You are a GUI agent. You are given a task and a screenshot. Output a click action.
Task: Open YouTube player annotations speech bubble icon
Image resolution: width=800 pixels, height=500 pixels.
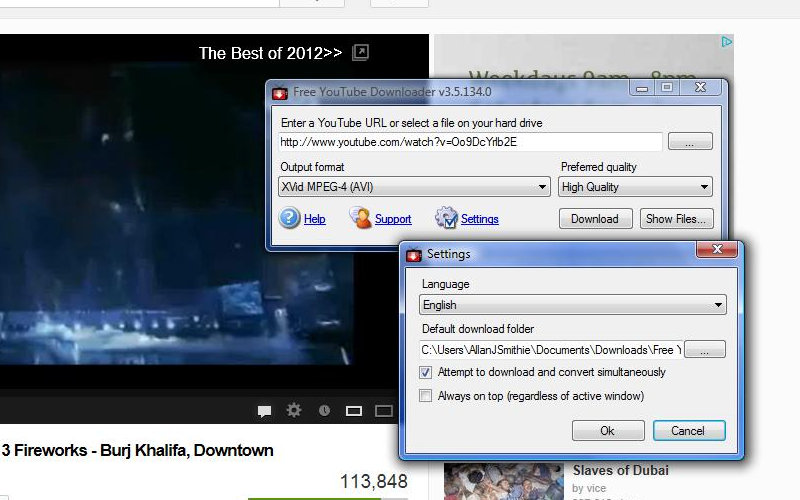coord(264,411)
